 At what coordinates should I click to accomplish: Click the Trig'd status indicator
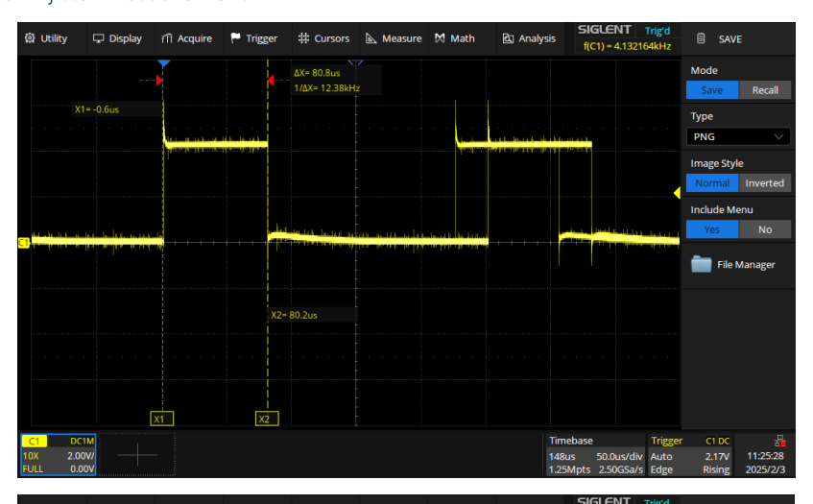657,31
